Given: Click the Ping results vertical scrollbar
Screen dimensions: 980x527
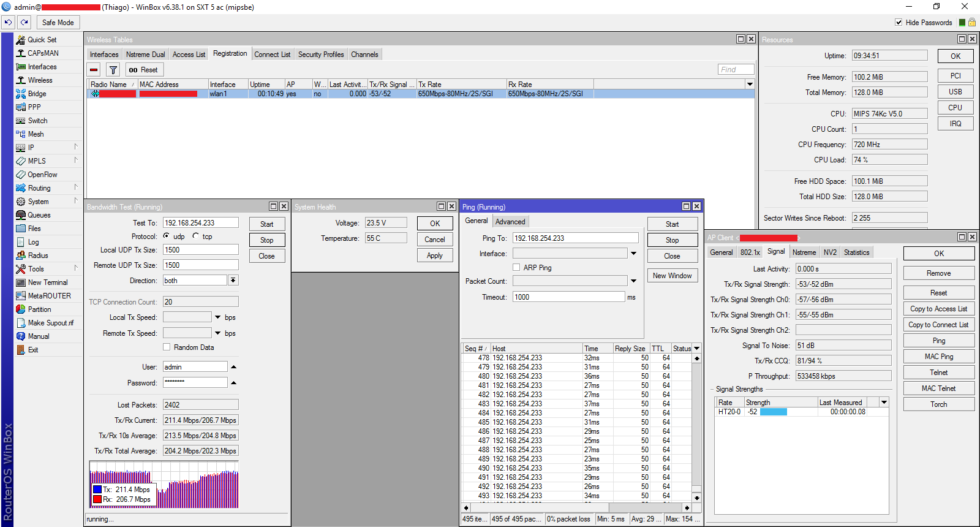Looking at the screenshot, I should coord(696,428).
